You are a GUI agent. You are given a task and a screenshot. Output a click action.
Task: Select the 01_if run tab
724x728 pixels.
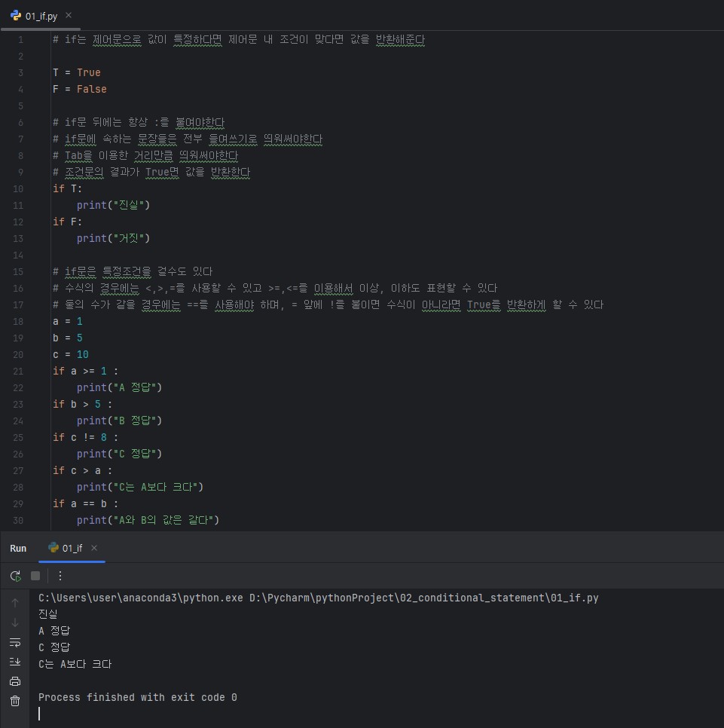(72, 549)
